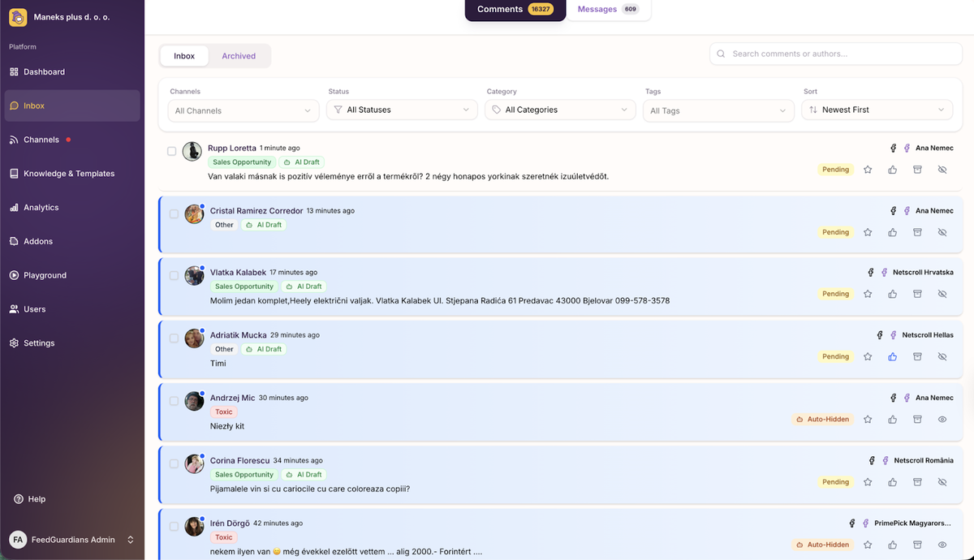The image size is (974, 560).
Task: Open the All Channels filter dropdown
Action: pyautogui.click(x=243, y=110)
